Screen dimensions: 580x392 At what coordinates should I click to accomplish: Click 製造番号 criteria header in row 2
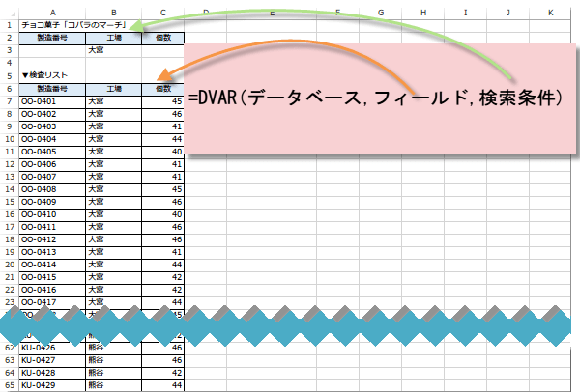pos(52,38)
